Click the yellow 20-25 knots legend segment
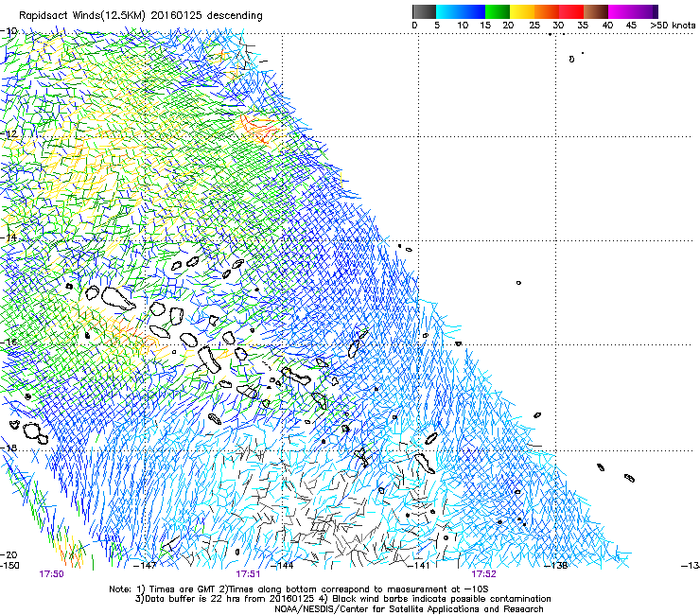 coord(522,11)
